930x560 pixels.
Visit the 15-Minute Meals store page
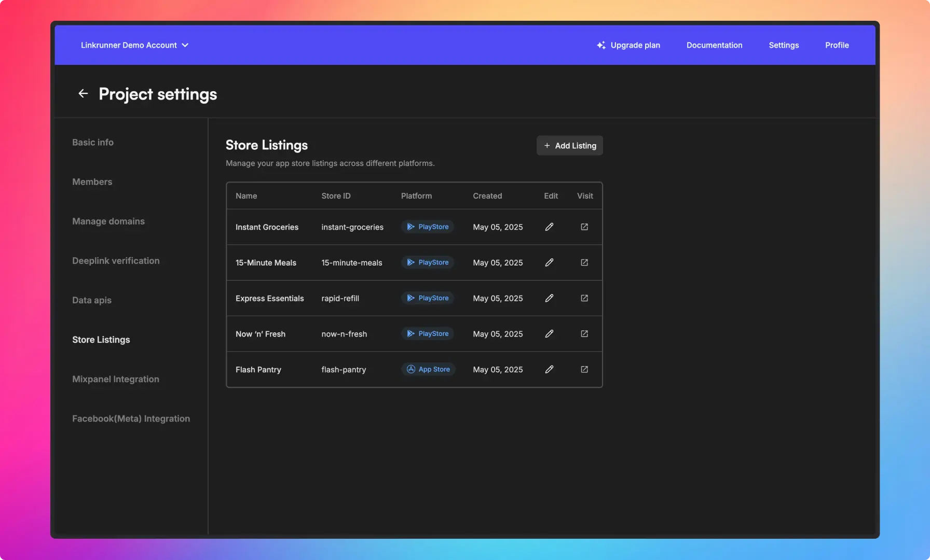(584, 262)
